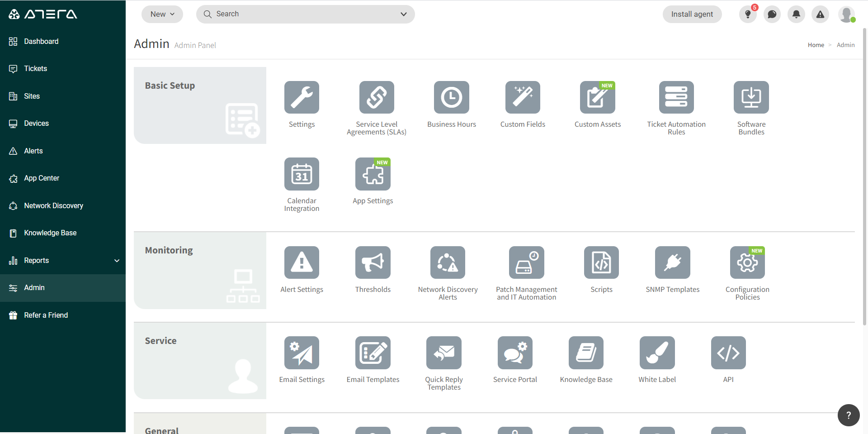Click the lightbulb tips icon with badge
868x434 pixels.
point(748,14)
